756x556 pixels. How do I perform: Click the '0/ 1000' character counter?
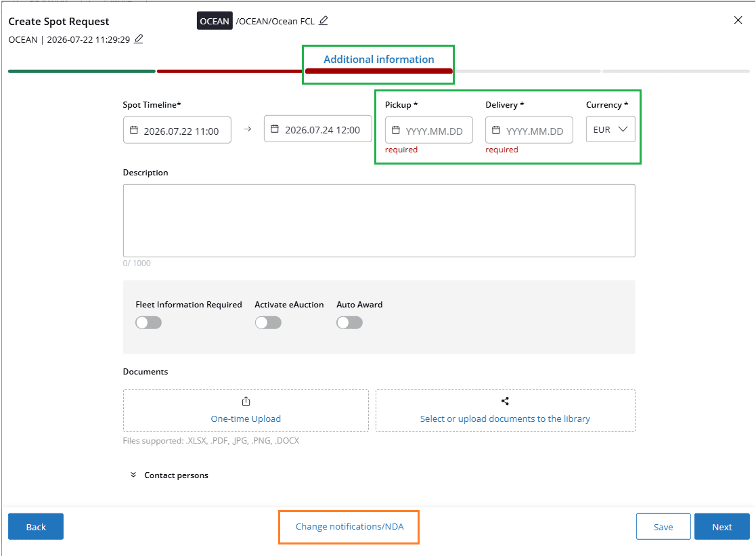tap(137, 263)
